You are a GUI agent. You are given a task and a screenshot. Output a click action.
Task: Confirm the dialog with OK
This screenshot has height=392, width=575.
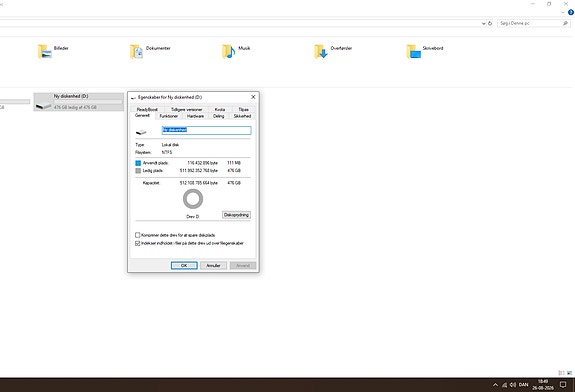(x=184, y=265)
